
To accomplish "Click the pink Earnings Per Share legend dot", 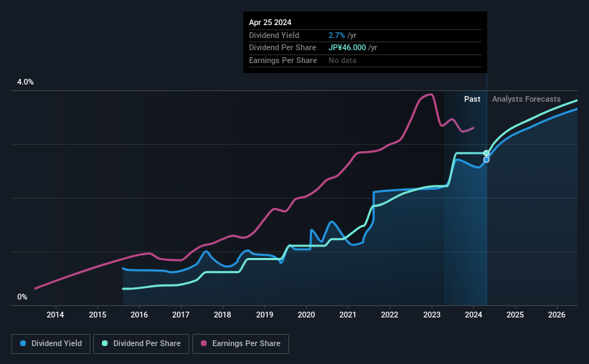I will click(x=204, y=343).
